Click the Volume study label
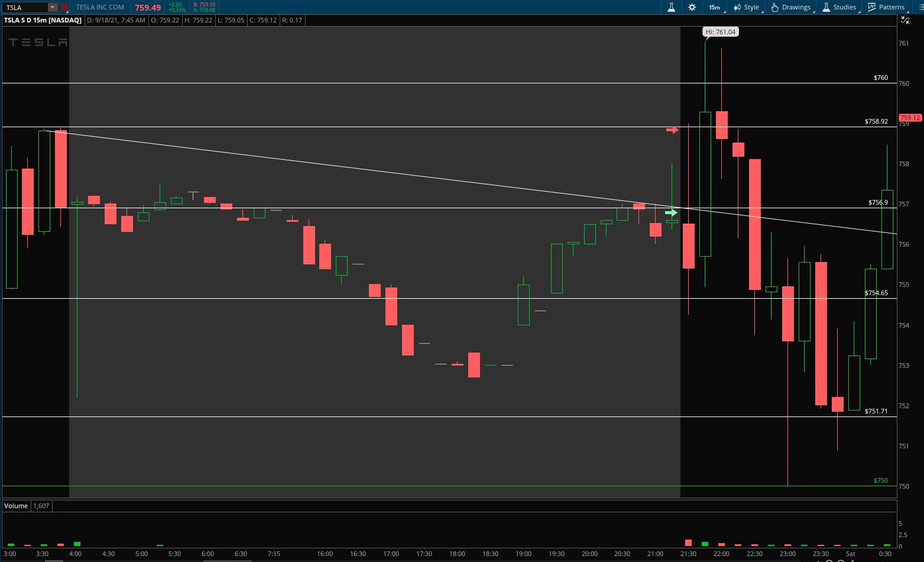924x562 pixels. [x=16, y=506]
